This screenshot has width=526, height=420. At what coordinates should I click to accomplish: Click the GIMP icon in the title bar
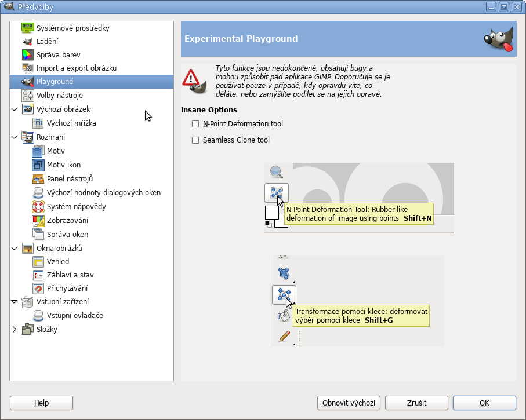tap(9, 6)
